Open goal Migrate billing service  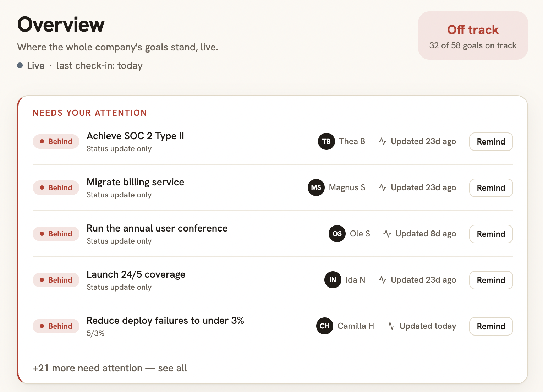tap(136, 182)
